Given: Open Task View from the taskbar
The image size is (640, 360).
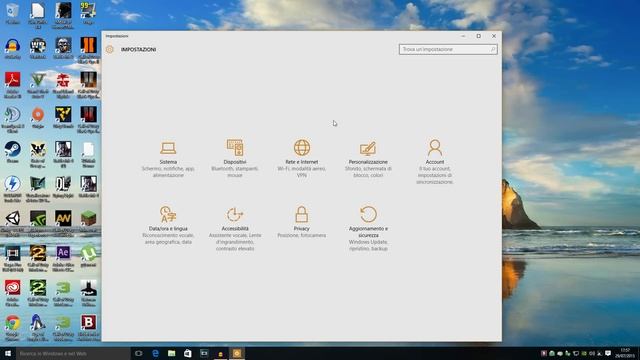Looking at the screenshot, I should coord(139,353).
